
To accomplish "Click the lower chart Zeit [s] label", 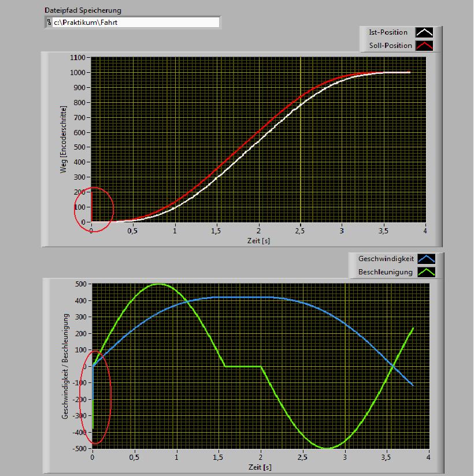I will 260,467.
